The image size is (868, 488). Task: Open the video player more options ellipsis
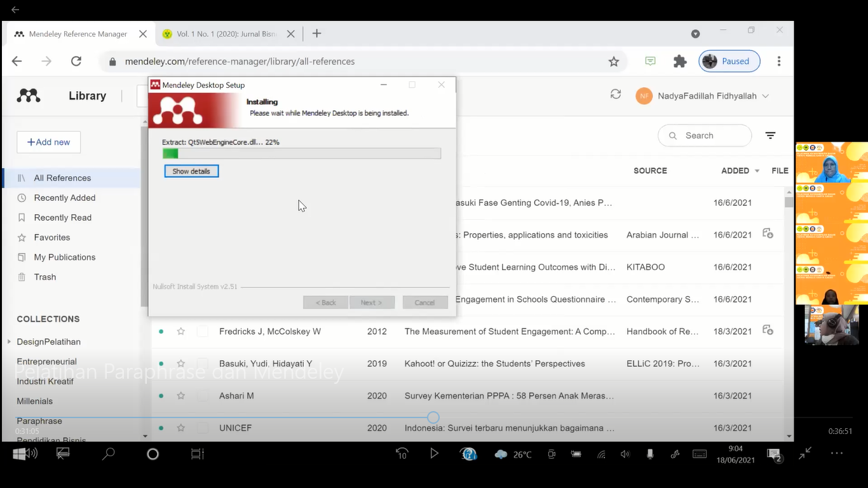(837, 453)
